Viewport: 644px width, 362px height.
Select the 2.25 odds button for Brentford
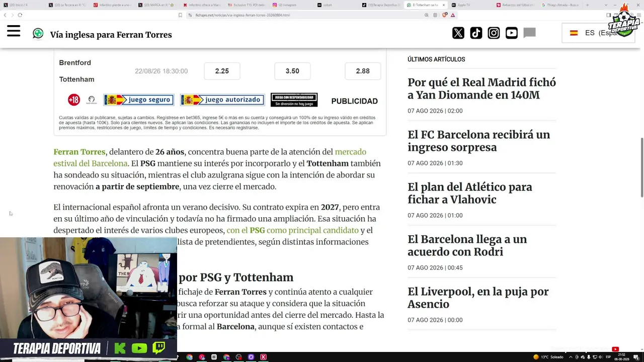click(x=222, y=71)
